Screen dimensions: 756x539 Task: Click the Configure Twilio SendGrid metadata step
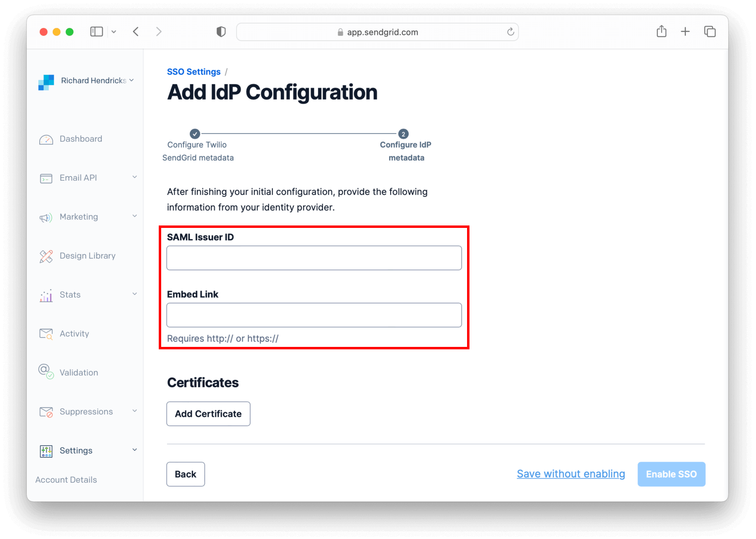pyautogui.click(x=197, y=151)
